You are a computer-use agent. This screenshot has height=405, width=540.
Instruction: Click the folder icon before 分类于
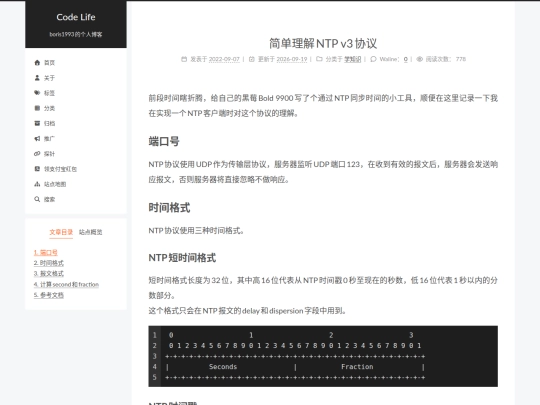(x=319, y=59)
